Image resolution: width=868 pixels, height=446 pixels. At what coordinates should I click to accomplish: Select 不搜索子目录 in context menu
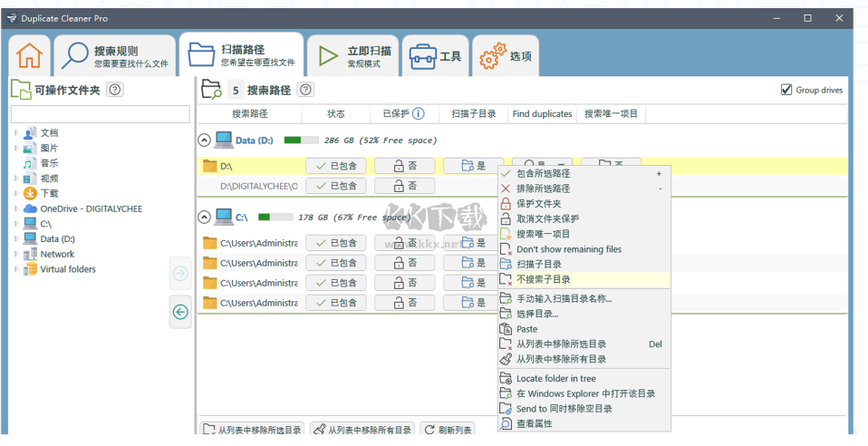click(x=544, y=279)
